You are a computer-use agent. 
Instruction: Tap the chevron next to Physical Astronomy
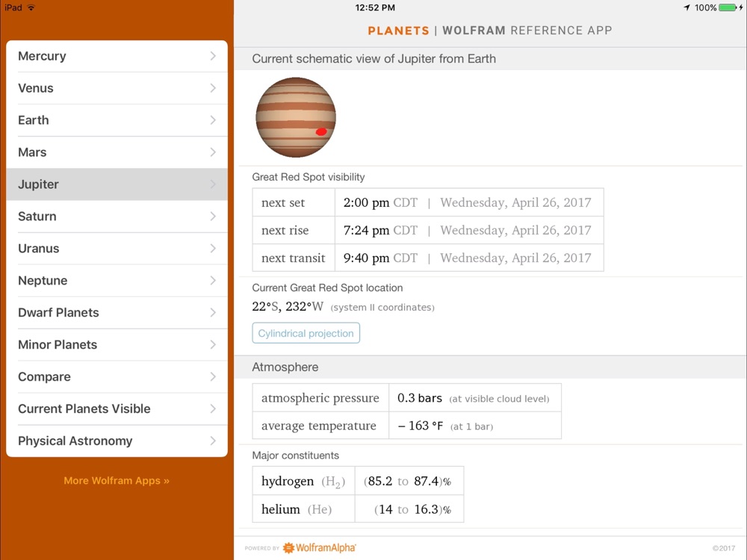tap(213, 441)
